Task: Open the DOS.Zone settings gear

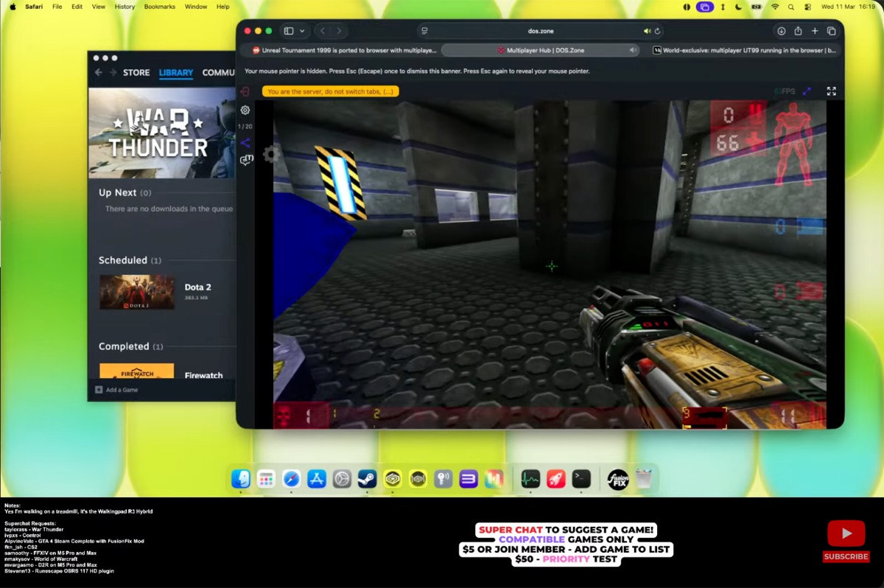Action: pyautogui.click(x=245, y=110)
